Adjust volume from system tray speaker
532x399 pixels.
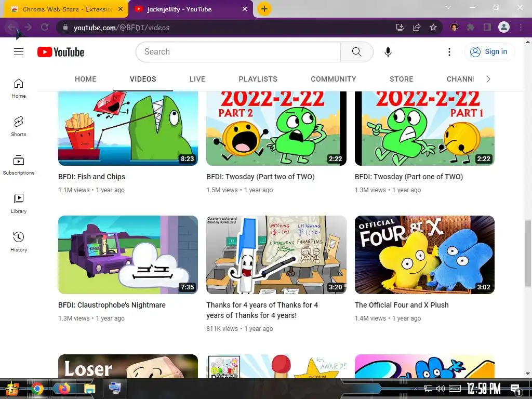[441, 389]
